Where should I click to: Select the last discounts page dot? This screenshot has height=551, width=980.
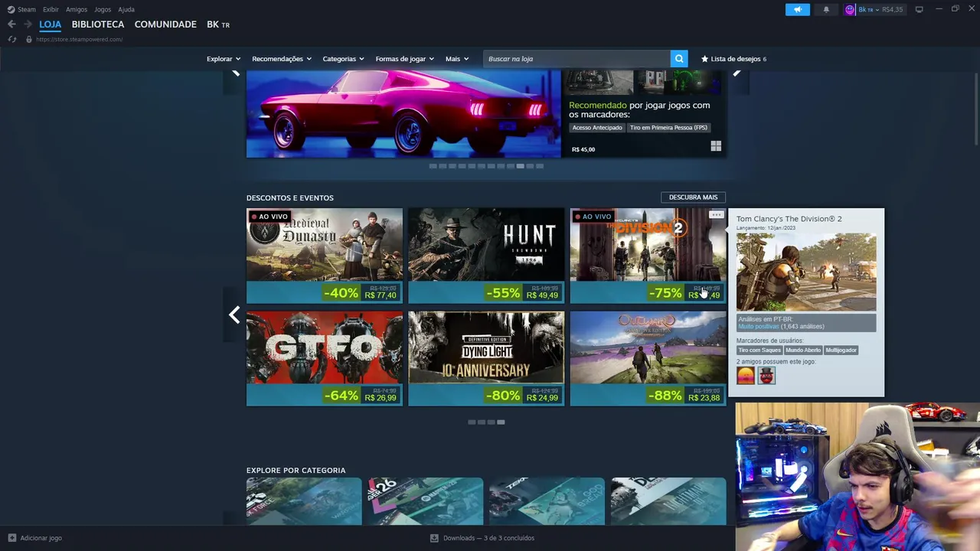[501, 422]
